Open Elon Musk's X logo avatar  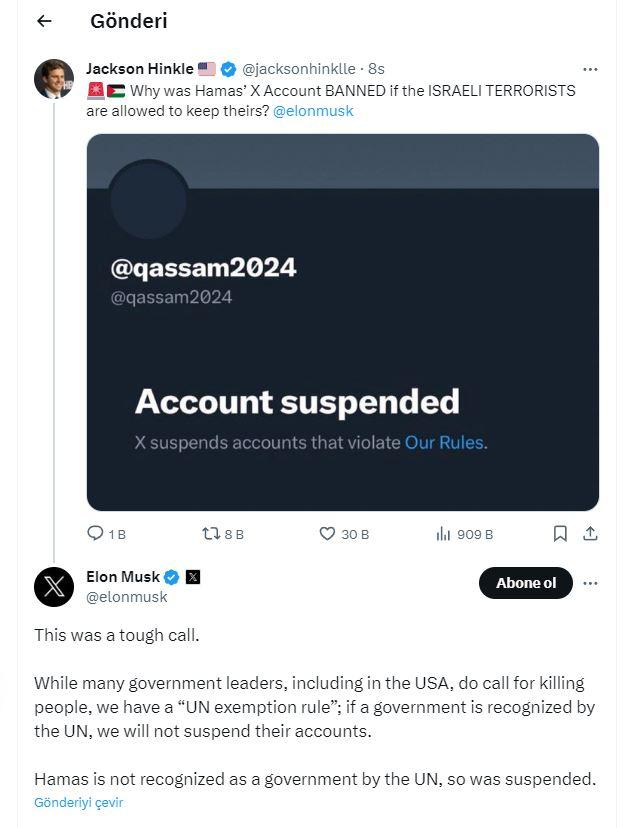click(53, 587)
